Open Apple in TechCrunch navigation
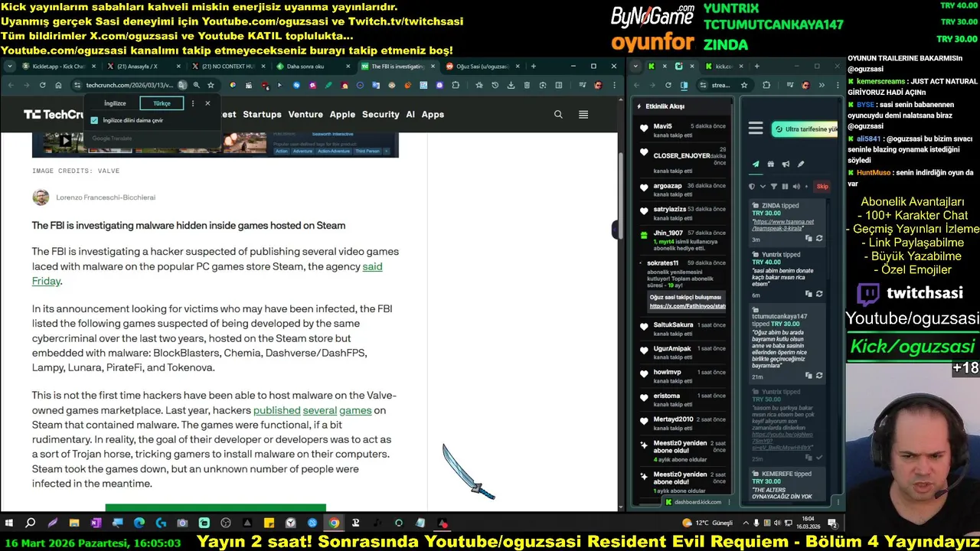 [342, 114]
